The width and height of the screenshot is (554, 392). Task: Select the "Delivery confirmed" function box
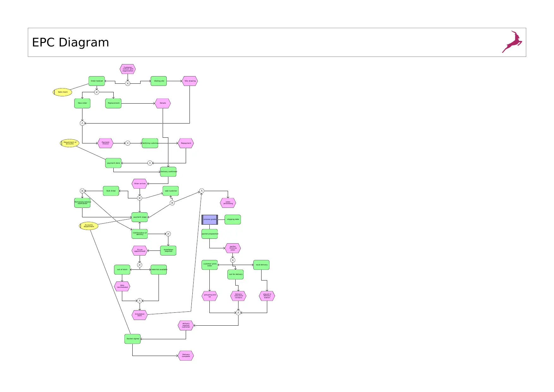tap(168, 172)
